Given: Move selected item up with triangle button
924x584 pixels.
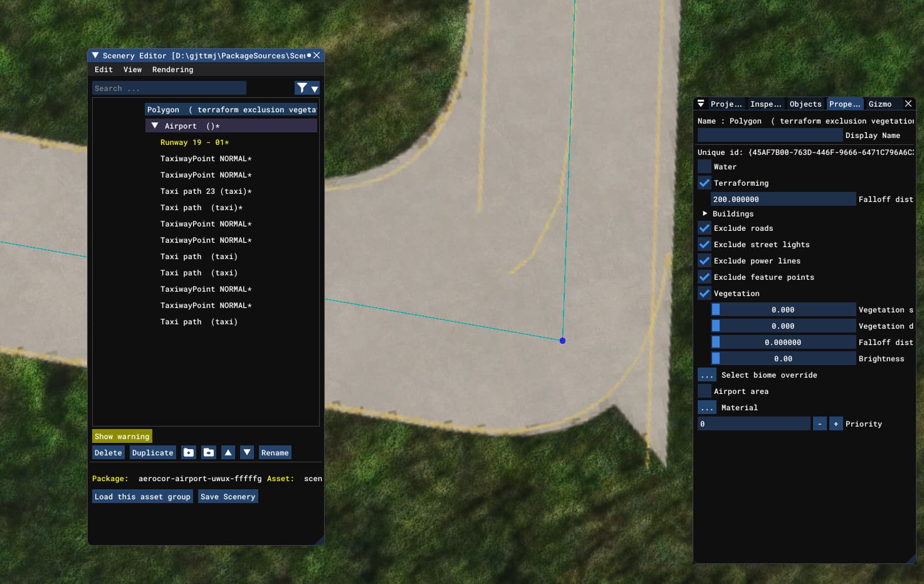Looking at the screenshot, I should [x=228, y=452].
